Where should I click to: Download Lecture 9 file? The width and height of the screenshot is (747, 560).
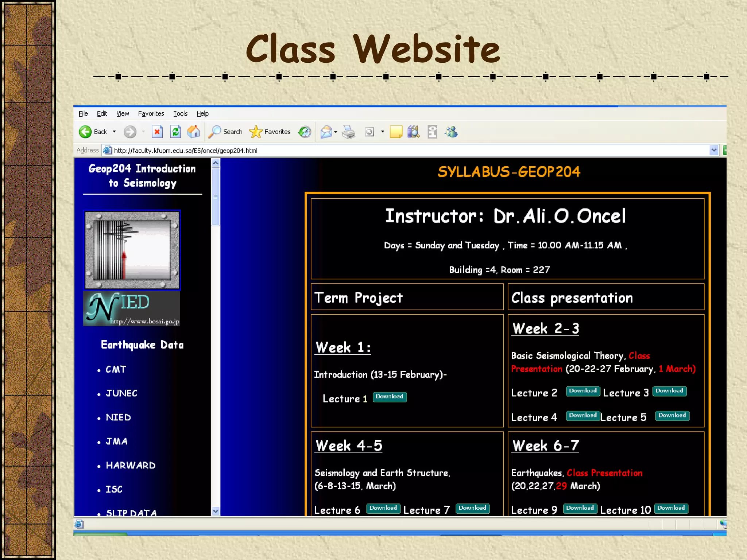[580, 508]
